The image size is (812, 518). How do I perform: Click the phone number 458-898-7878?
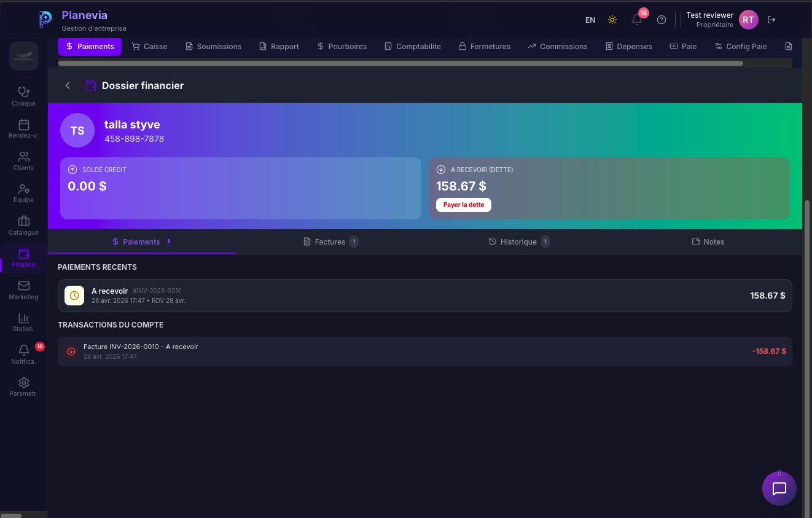(134, 139)
